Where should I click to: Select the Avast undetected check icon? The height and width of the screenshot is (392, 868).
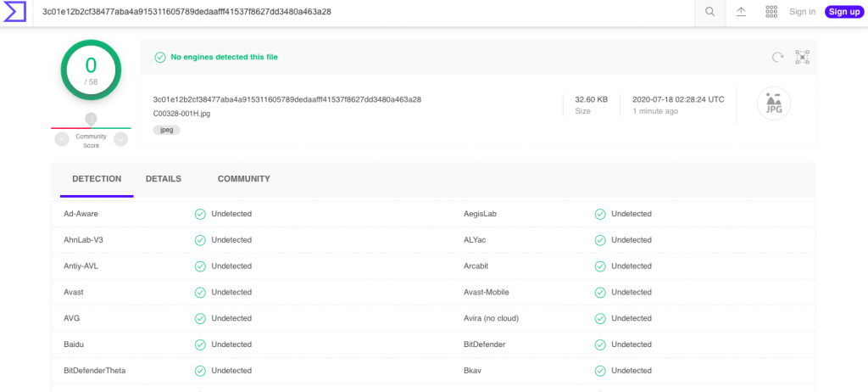[200, 292]
